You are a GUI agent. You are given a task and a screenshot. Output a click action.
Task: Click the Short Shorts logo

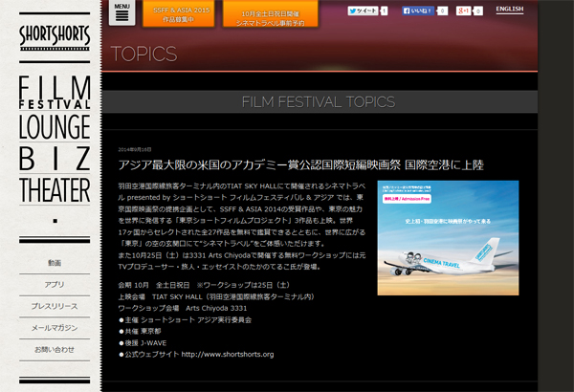(x=55, y=37)
